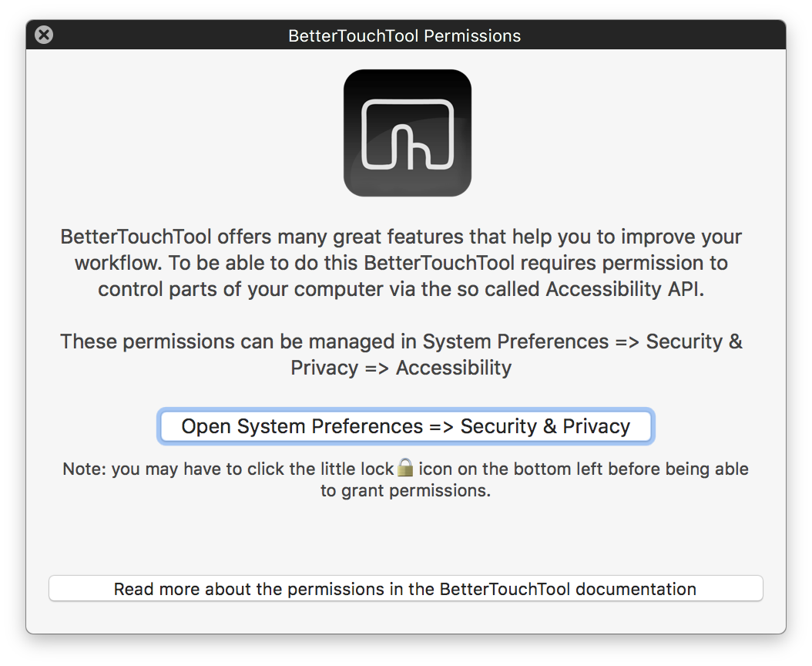This screenshot has height=666, width=812.
Task: Click the BetterTouchTool app logo icon
Action: [407, 133]
